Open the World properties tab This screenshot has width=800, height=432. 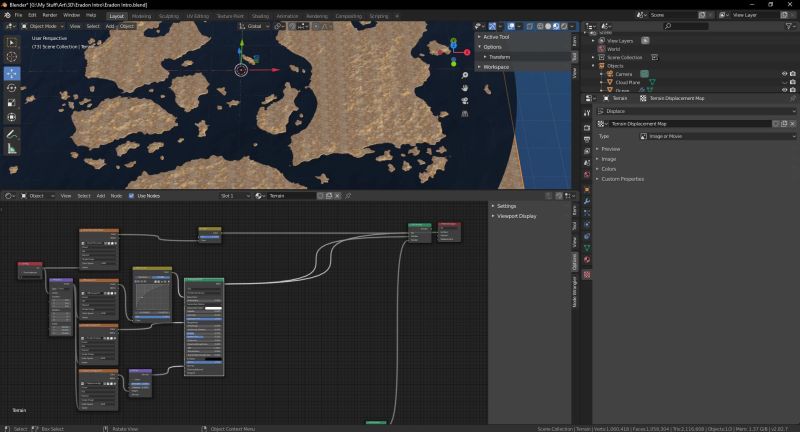click(x=587, y=174)
